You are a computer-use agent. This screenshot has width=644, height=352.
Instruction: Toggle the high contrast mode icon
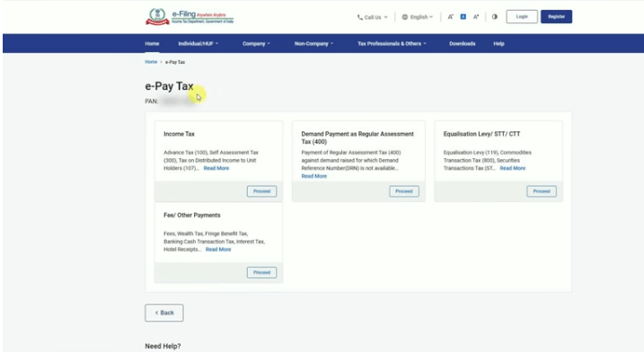pyautogui.click(x=495, y=17)
